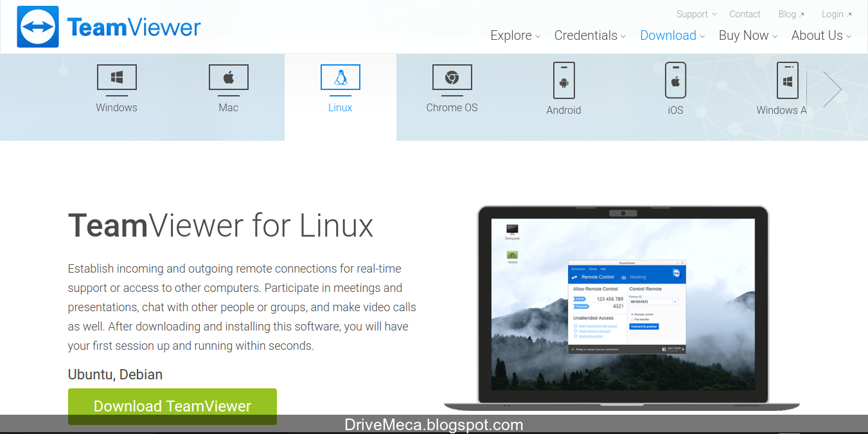Open the Blog external link

pos(792,14)
